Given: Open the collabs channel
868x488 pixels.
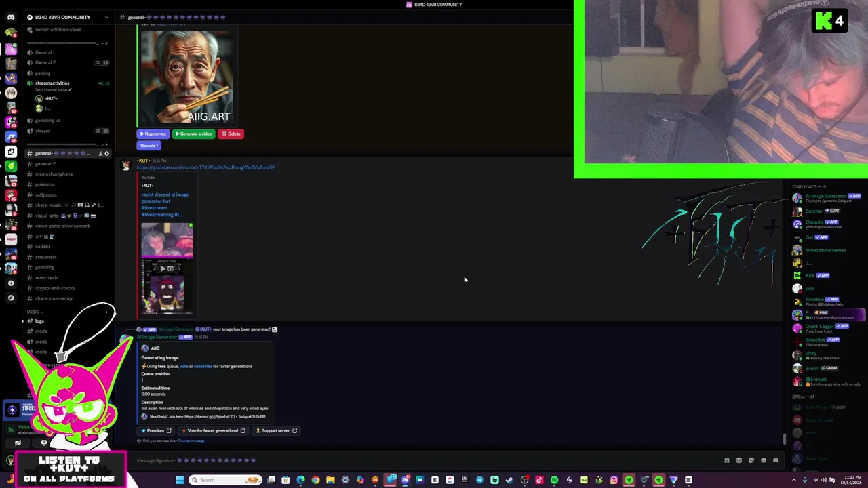Looking at the screenshot, I should 43,247.
